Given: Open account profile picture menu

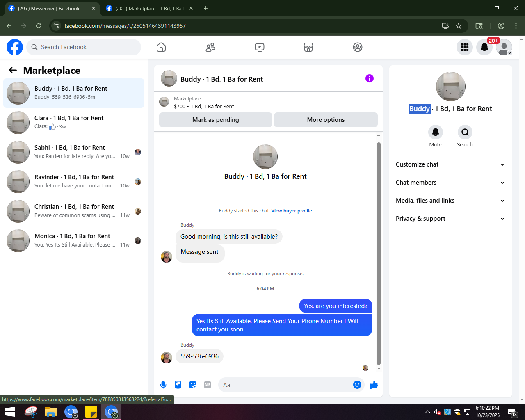Looking at the screenshot, I should pos(504,47).
